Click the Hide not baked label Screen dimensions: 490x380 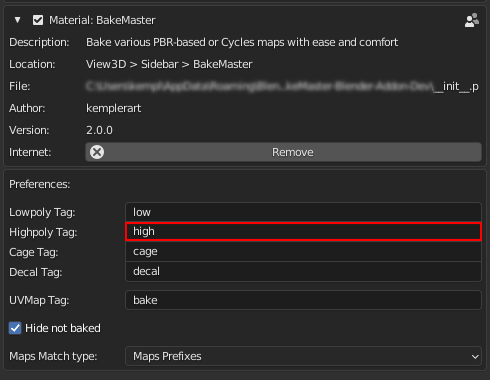63,328
